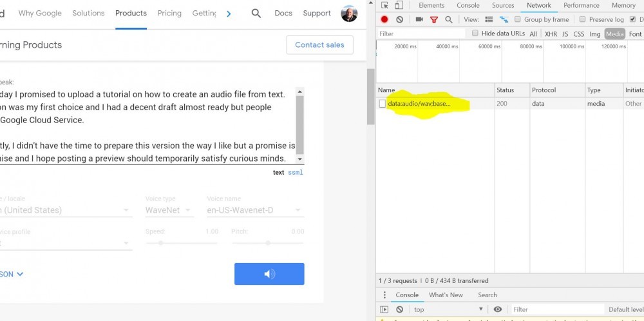The width and height of the screenshot is (644, 321).
Task: Filter requests by Font
Action: click(635, 34)
